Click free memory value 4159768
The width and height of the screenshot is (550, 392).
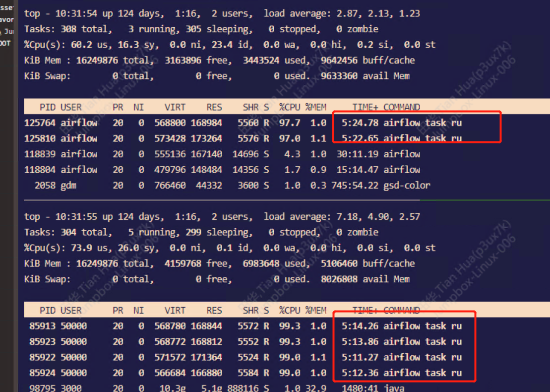[x=183, y=263]
